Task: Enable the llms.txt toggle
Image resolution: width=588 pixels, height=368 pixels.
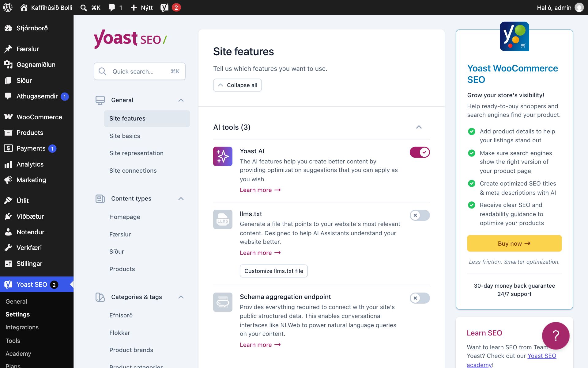Action: (x=420, y=215)
